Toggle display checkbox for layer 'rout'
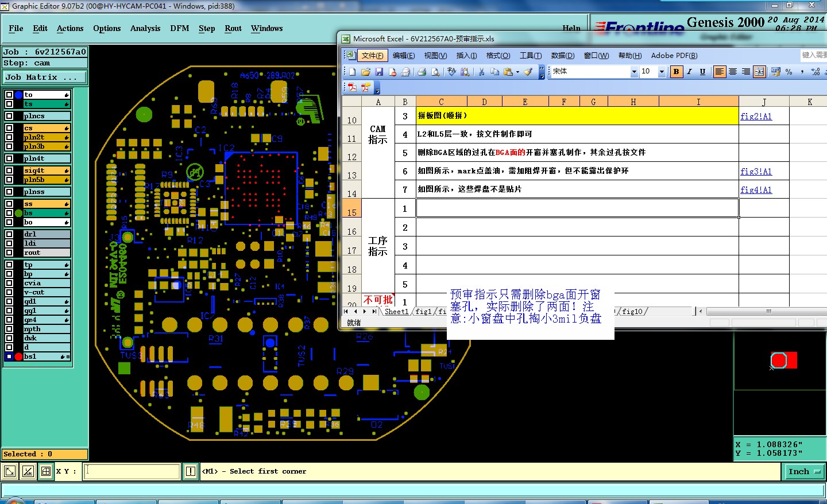The width and height of the screenshot is (827, 504). point(9,253)
